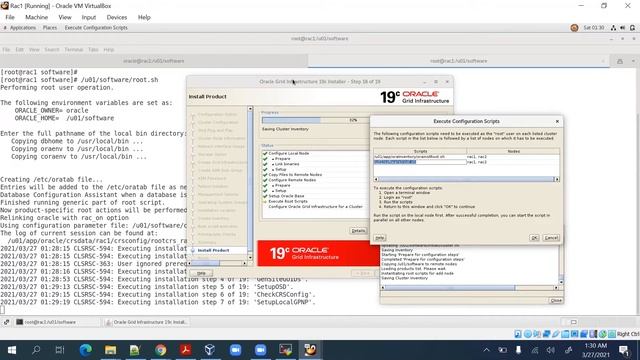Image resolution: width=640 pixels, height=360 pixels.
Task: Open Windows Task View
Action: pyautogui.click(x=60, y=350)
